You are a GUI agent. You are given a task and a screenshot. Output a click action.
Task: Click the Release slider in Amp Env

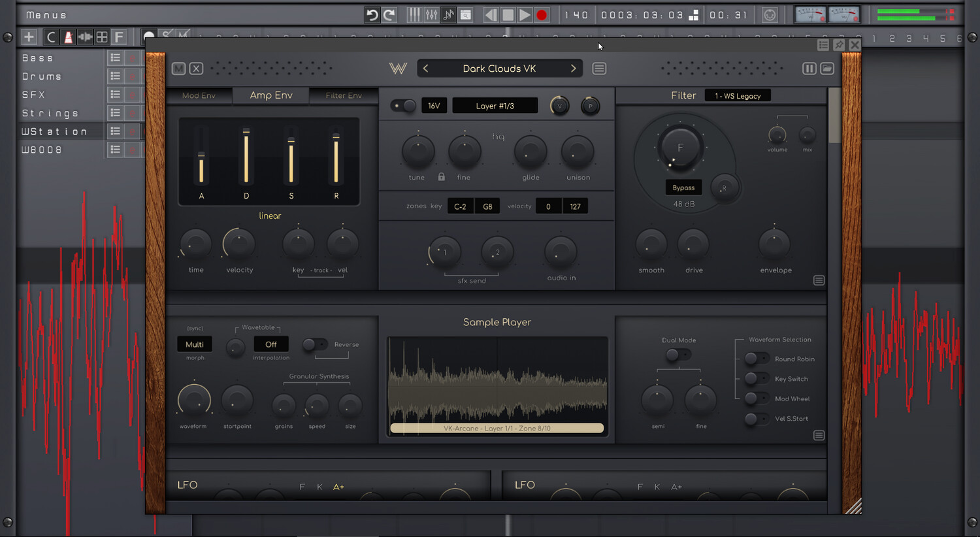pos(336,155)
